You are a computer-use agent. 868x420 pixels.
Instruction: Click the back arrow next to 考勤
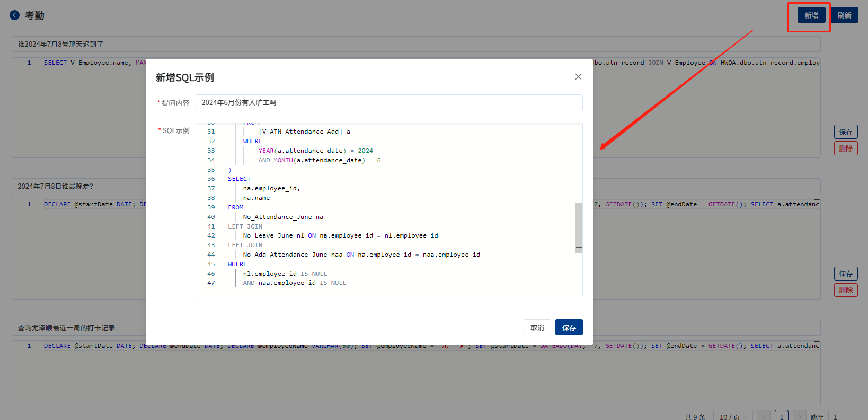click(x=14, y=15)
